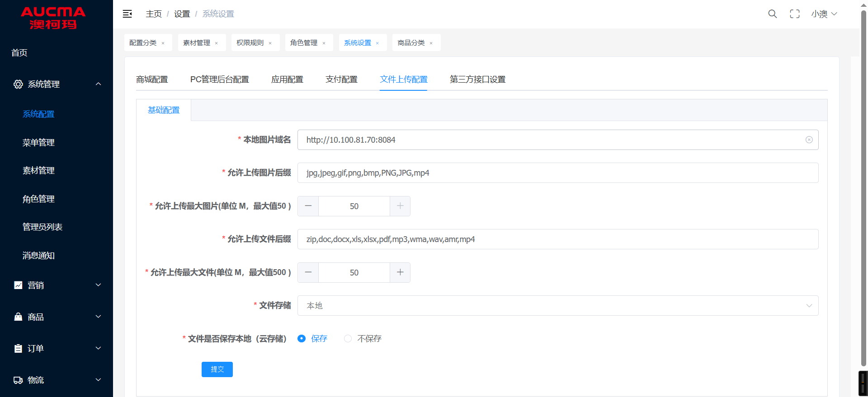Open the search magnifier icon
Viewport: 868px width, 397px height.
[x=772, y=14]
